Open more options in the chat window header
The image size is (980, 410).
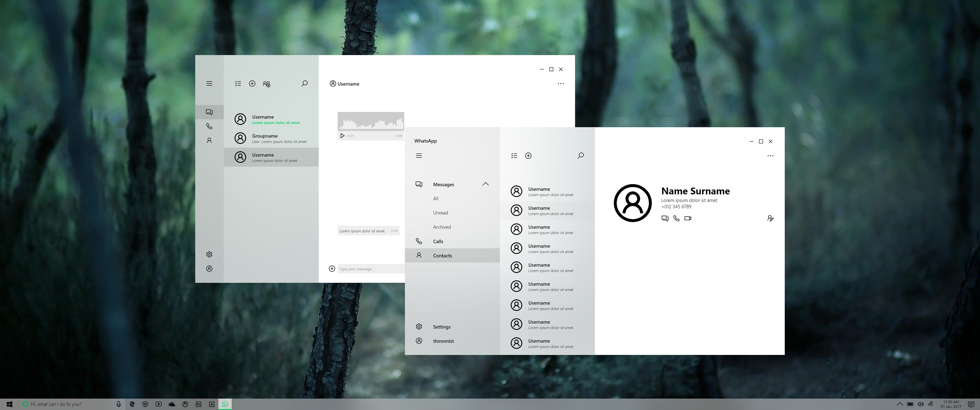pos(561,84)
